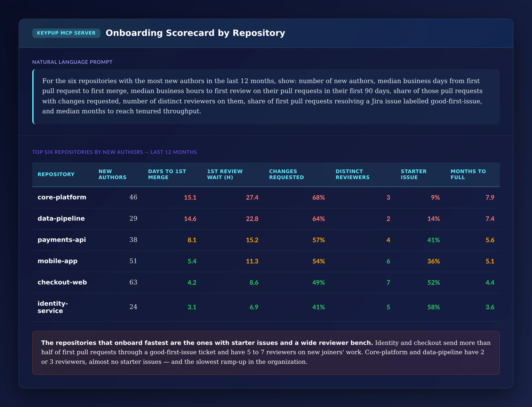This screenshot has height=407, width=532.
Task: Select the core-platform repository name
Action: (x=62, y=197)
